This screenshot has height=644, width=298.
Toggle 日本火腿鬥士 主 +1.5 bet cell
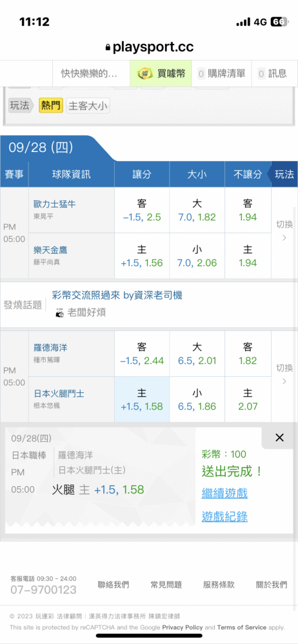(x=142, y=400)
